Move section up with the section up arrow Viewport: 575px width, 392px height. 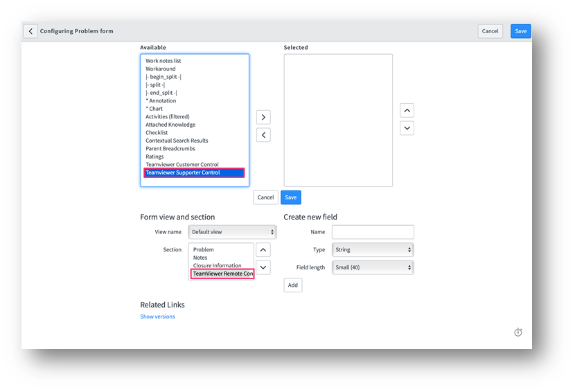(263, 250)
